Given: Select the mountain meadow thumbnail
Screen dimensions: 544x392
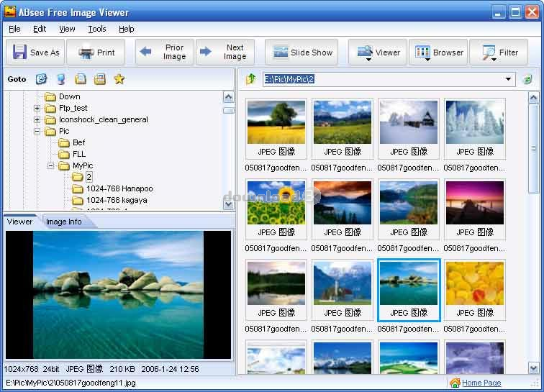Looking at the screenshot, I should [x=343, y=122].
